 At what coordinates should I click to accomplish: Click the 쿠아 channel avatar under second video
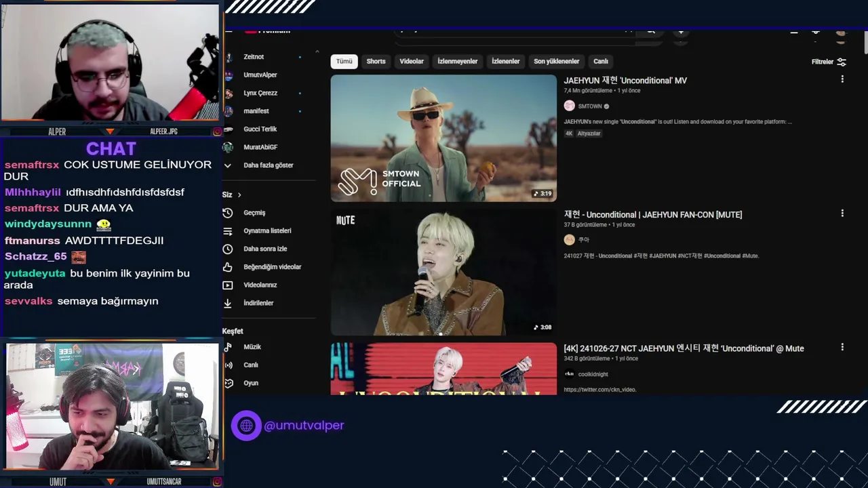(569, 239)
